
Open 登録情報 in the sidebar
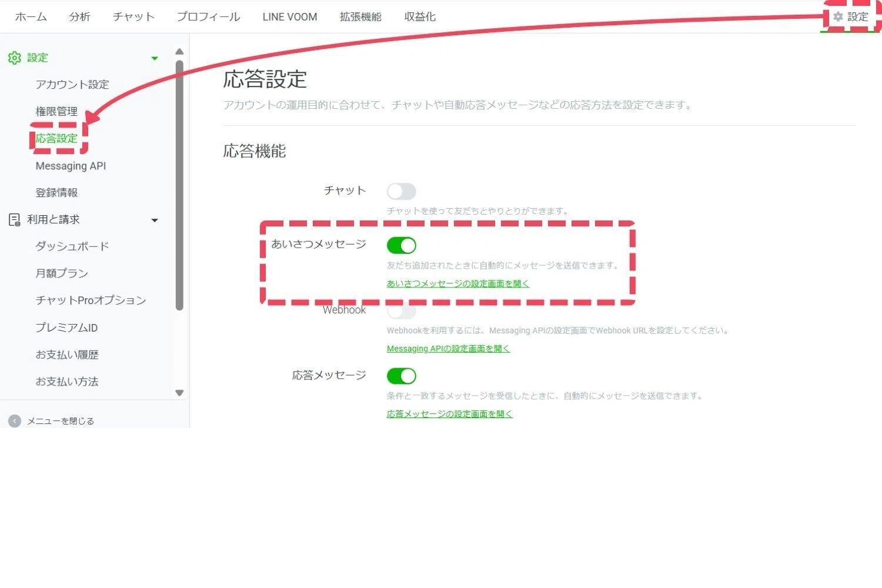[56, 193]
